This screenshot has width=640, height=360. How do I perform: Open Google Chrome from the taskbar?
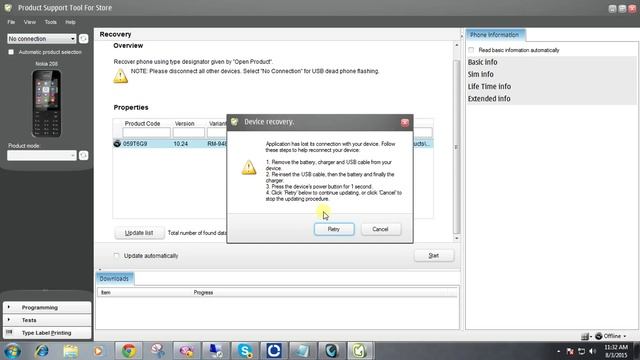[x=129, y=351]
